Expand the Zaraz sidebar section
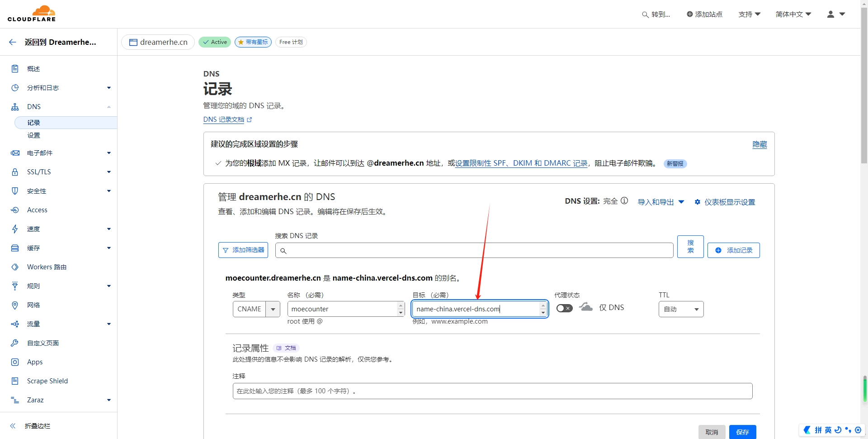 tap(109, 400)
